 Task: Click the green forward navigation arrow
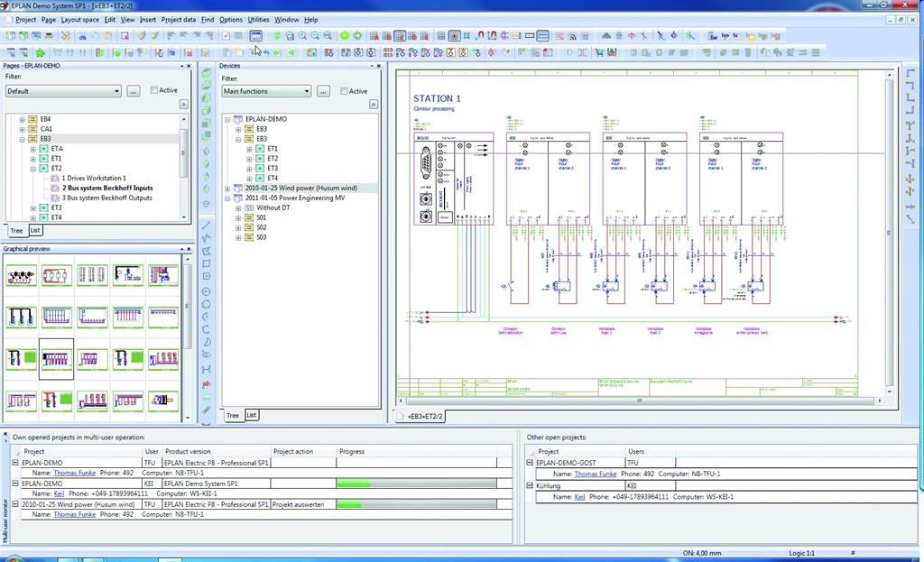[357, 36]
